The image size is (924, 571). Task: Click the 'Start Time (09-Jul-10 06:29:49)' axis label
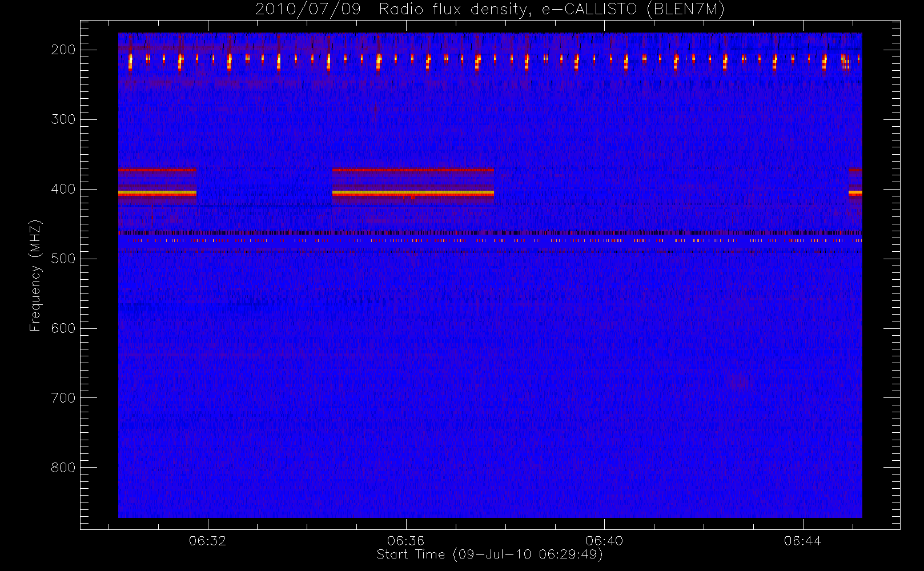point(490,554)
